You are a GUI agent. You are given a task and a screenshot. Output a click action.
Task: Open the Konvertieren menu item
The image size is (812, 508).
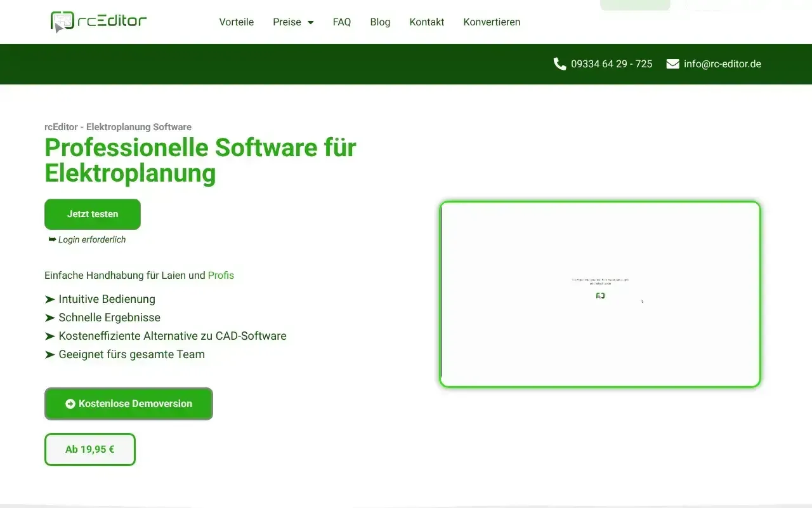(492, 22)
